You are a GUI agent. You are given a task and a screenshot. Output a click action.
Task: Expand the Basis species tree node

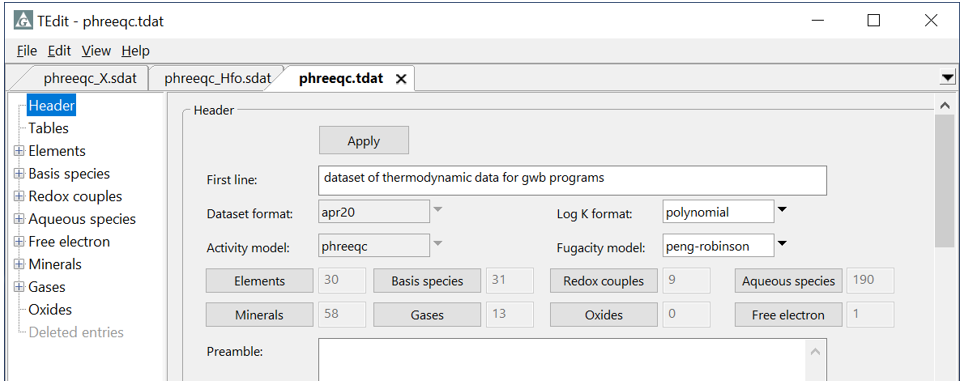click(x=19, y=174)
